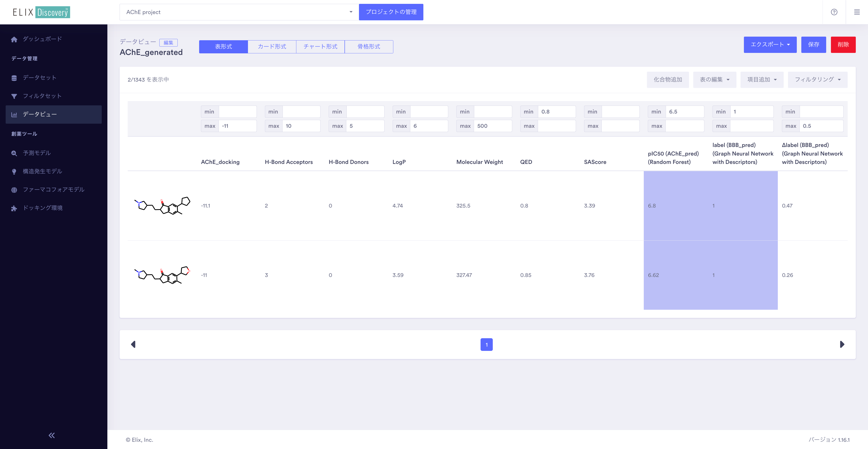Expand the フィルタリング dropdown
This screenshot has width=868, height=449.
(x=817, y=80)
